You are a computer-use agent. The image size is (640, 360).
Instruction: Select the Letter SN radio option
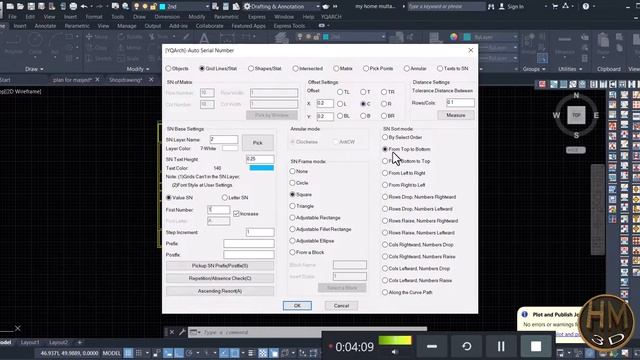(x=235, y=198)
